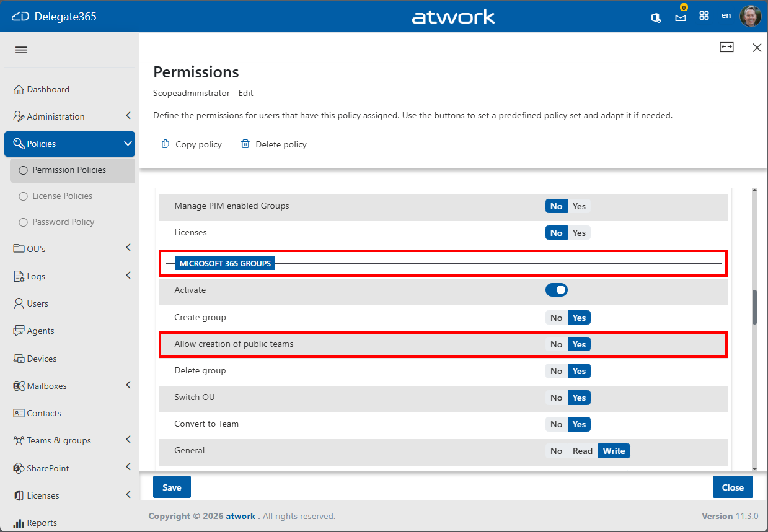Screen dimensions: 768x532
Task: Expand the Licenses menu chevron
Action: point(128,494)
